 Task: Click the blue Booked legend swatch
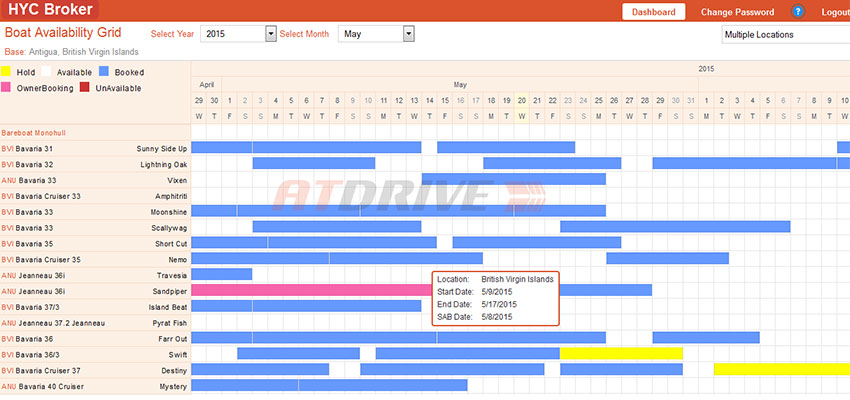104,72
